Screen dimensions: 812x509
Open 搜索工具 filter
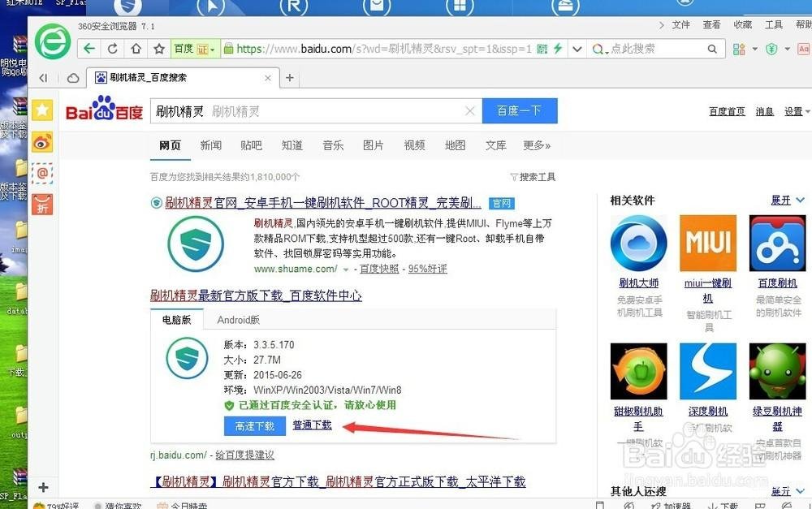(x=533, y=177)
